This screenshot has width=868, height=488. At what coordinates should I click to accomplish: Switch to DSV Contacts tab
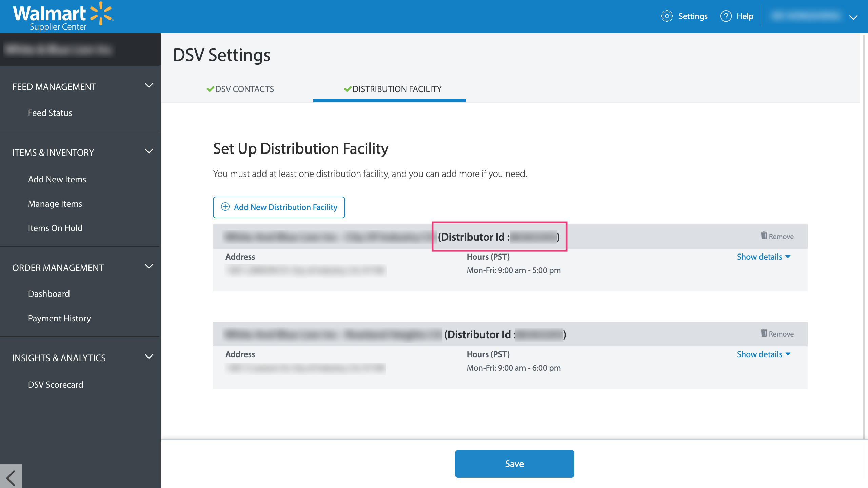click(x=240, y=89)
